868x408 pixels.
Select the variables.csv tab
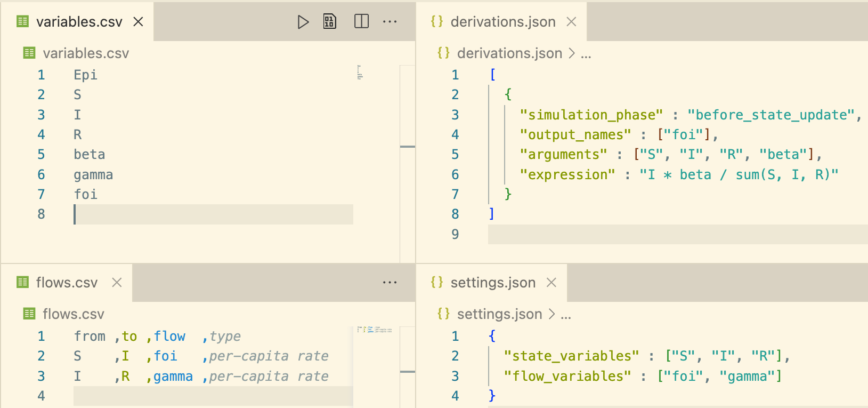point(79,22)
